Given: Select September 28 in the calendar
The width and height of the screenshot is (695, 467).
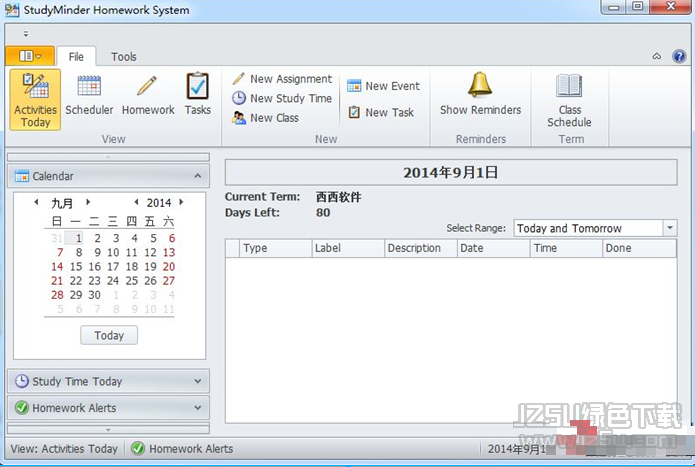Looking at the screenshot, I should [57, 295].
